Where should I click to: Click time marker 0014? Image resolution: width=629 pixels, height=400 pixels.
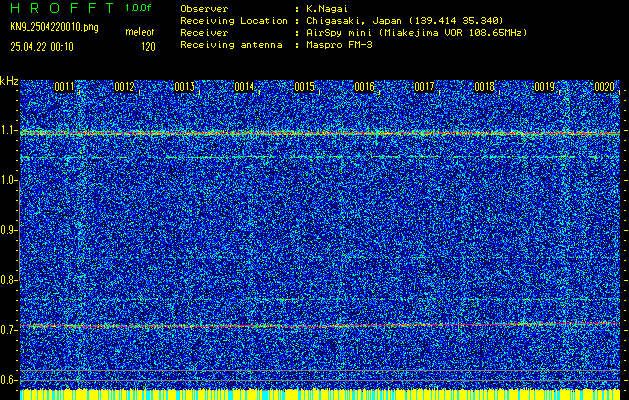(x=244, y=87)
